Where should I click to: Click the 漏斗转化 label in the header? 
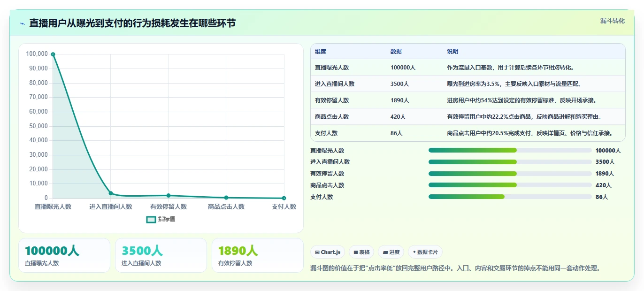[613, 21]
